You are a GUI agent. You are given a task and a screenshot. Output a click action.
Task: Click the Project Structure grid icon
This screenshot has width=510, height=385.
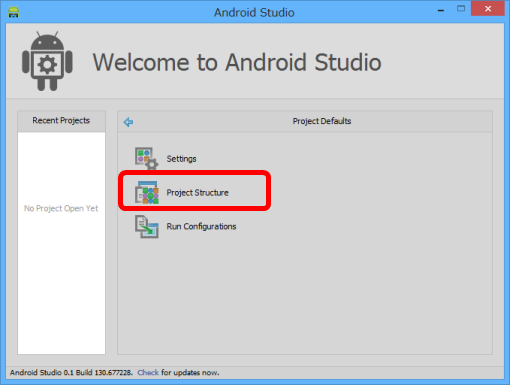point(147,192)
